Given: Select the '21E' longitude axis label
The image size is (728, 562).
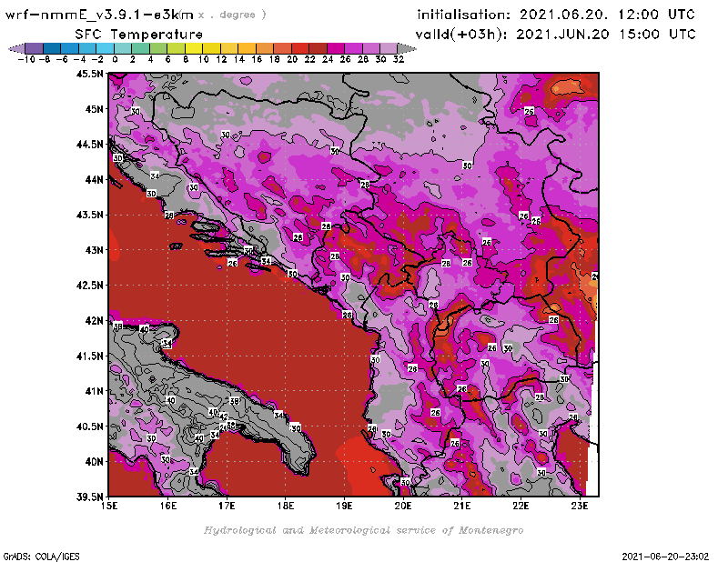Looking at the screenshot, I should coord(462,506).
